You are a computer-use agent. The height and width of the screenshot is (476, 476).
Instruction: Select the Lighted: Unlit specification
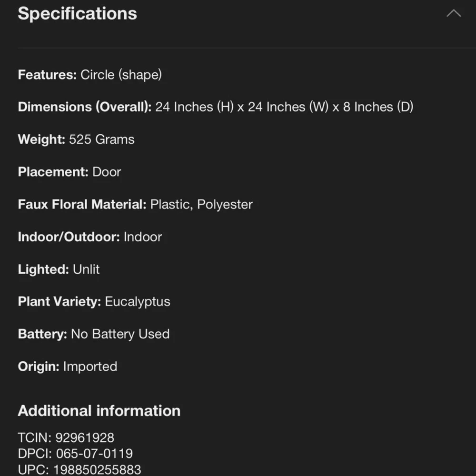click(59, 269)
